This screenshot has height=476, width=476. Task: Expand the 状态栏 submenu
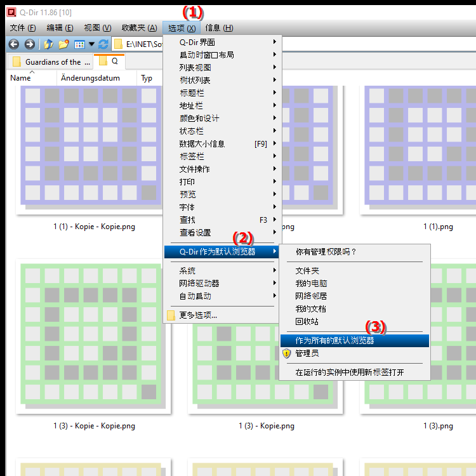pos(222,131)
